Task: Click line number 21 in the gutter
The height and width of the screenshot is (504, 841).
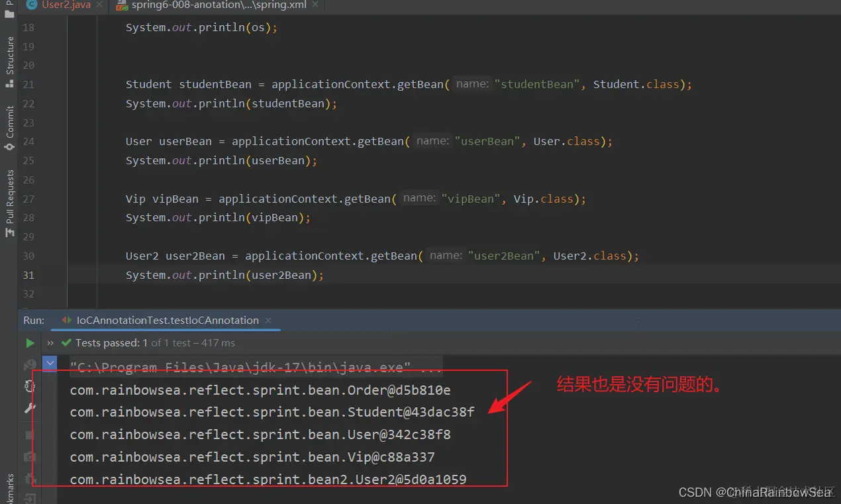Action: pyautogui.click(x=28, y=85)
